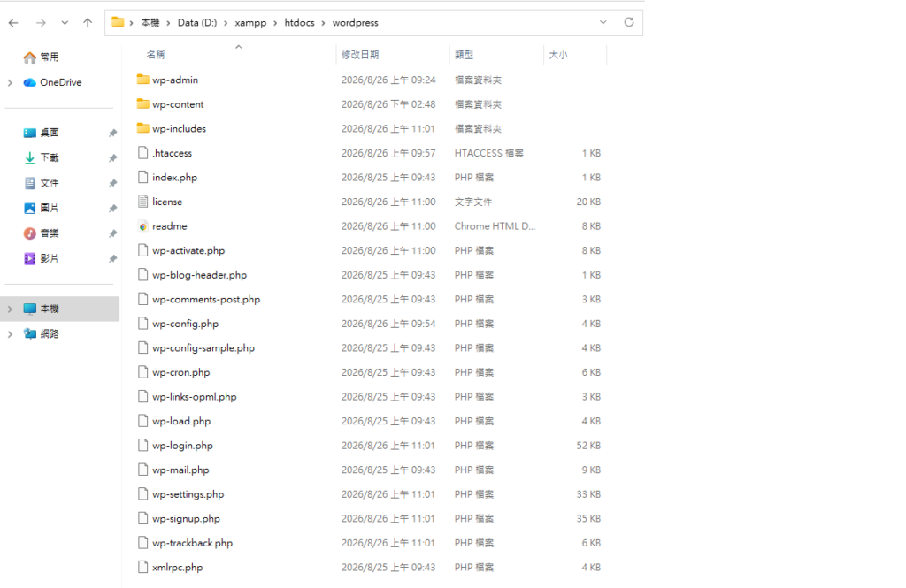This screenshot has width=906, height=588.
Task: Select OneDrive cloud icon in sidebar
Action: 29,82
